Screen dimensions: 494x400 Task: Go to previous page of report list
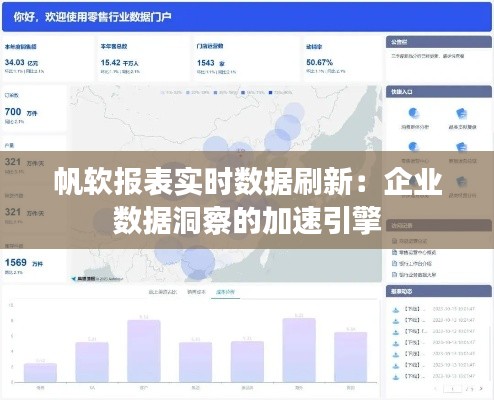[436, 389]
